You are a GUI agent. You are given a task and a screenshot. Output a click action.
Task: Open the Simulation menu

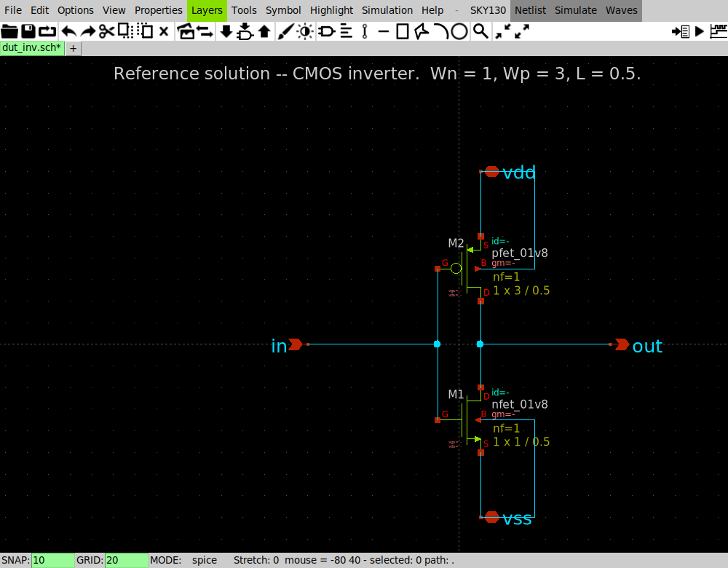pyautogui.click(x=387, y=10)
